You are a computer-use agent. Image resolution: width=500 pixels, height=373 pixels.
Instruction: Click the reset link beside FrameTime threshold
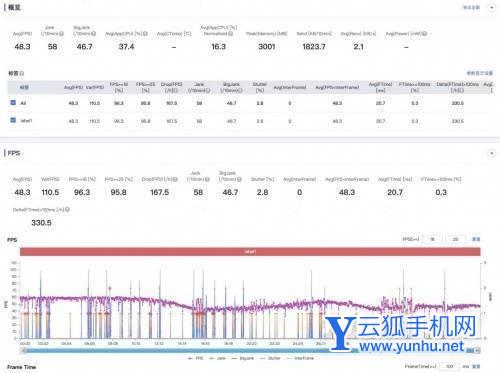pos(476,366)
